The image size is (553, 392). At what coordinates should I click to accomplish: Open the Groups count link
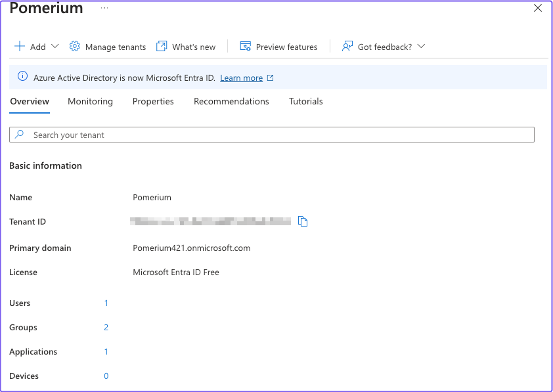point(106,327)
